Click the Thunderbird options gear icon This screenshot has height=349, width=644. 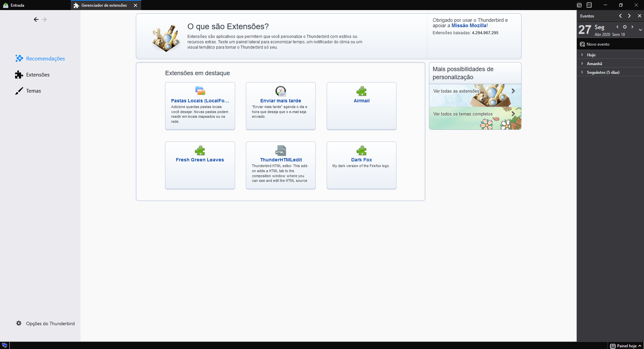pos(19,323)
